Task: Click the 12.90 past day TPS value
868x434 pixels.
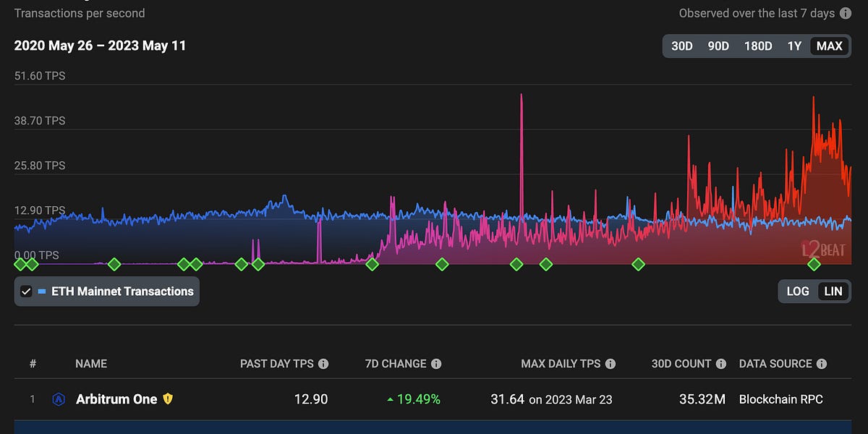Action: tap(312, 399)
